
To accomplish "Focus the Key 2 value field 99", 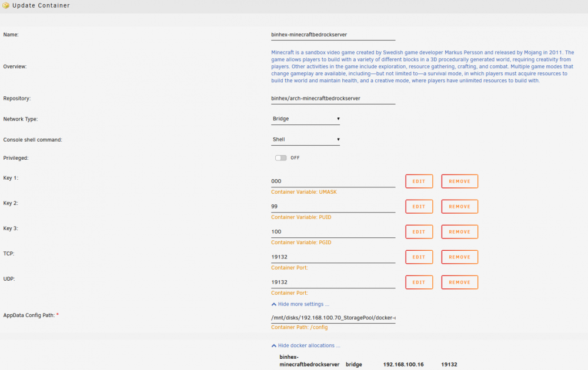I will [333, 206].
